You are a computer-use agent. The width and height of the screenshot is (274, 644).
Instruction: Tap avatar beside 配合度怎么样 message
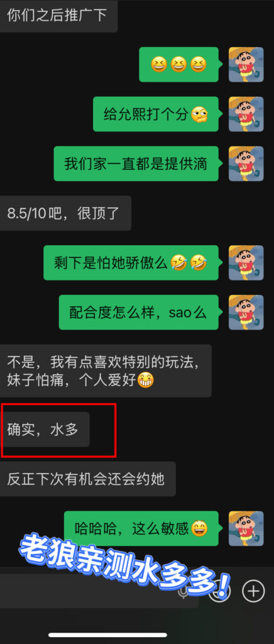point(246,312)
